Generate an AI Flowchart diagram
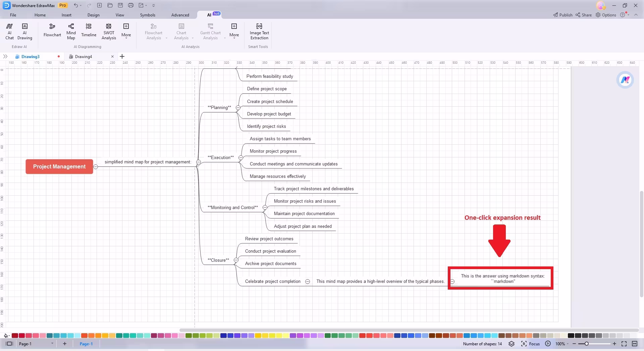644x351 pixels. [x=52, y=30]
